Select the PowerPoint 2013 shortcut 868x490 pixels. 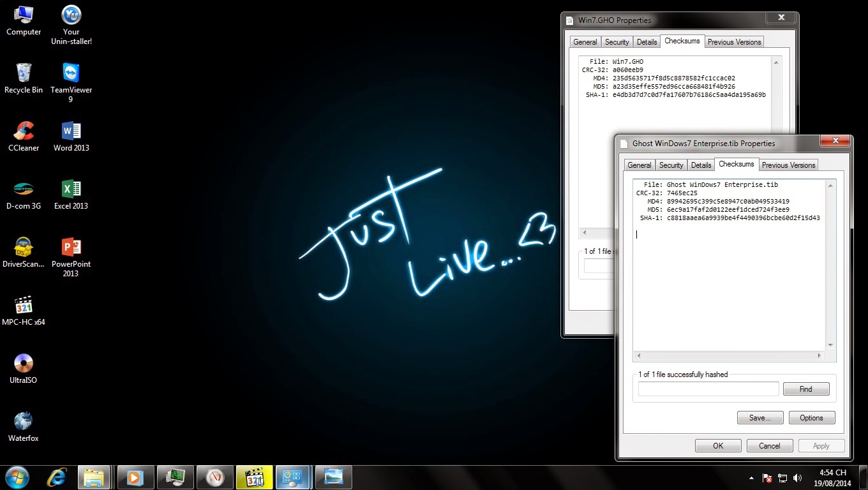pyautogui.click(x=71, y=256)
